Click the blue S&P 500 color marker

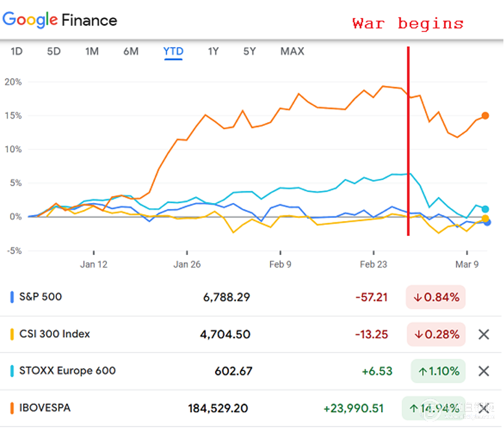(x=12, y=297)
